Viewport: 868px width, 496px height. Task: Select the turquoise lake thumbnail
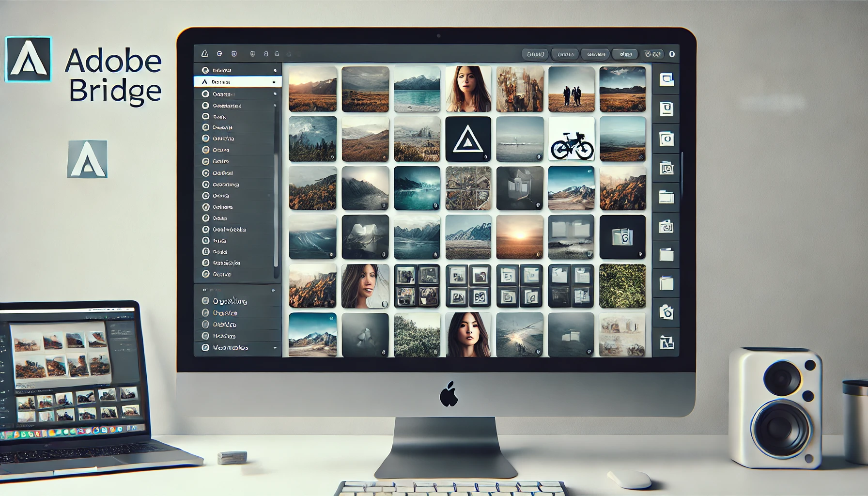coord(417,89)
